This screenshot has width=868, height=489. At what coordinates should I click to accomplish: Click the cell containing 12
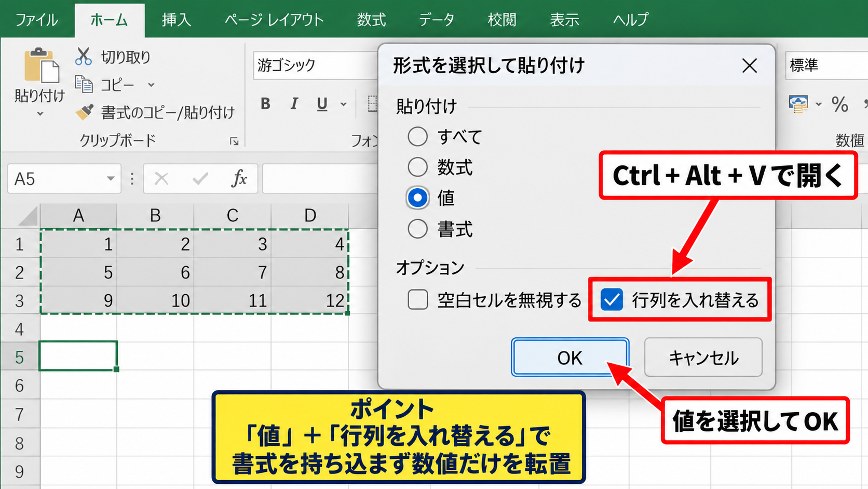click(x=310, y=300)
